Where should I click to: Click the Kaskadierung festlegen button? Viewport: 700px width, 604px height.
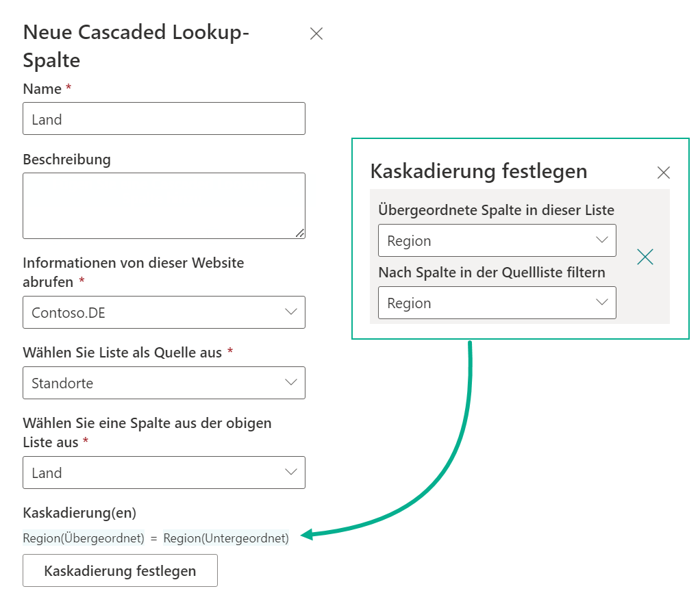pos(120,570)
